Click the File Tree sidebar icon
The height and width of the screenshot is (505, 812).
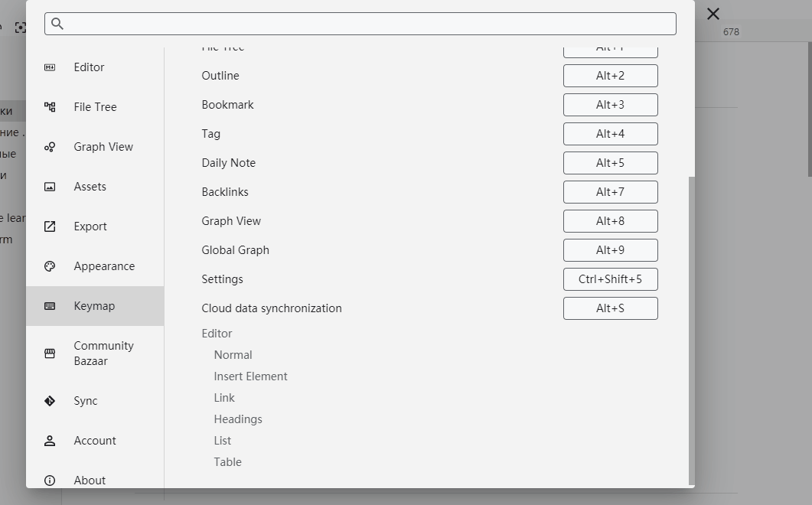pyautogui.click(x=50, y=107)
